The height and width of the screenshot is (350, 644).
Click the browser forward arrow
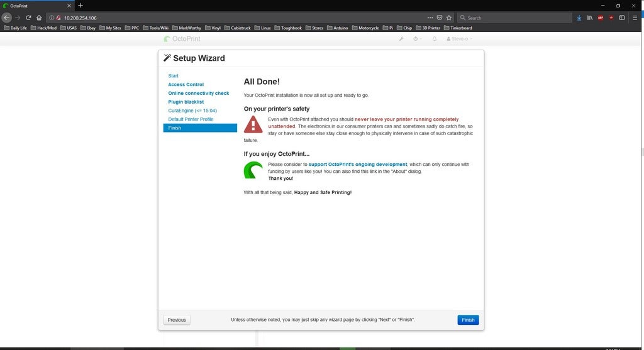click(x=18, y=18)
